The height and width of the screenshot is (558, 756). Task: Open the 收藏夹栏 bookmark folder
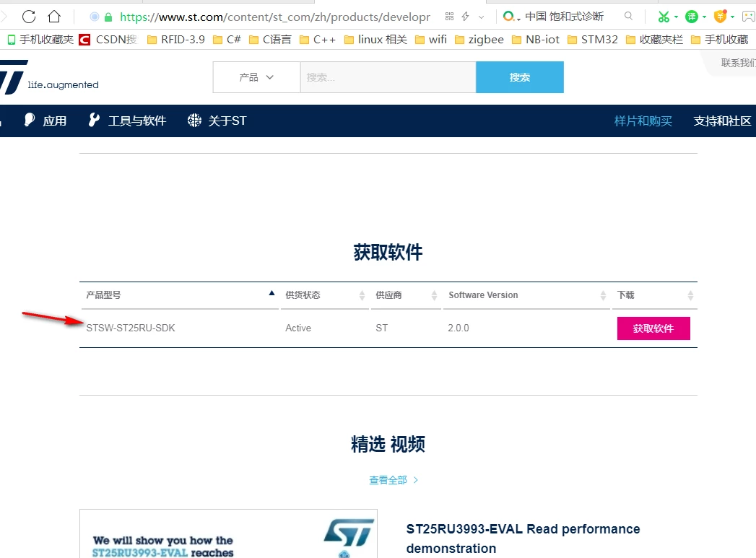coord(654,40)
